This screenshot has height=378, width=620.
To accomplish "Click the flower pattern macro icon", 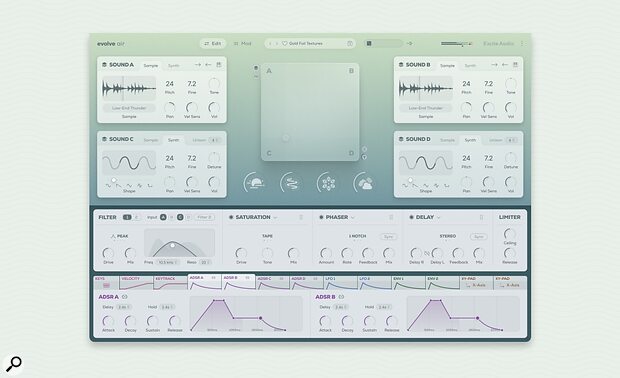I will pos(327,183).
